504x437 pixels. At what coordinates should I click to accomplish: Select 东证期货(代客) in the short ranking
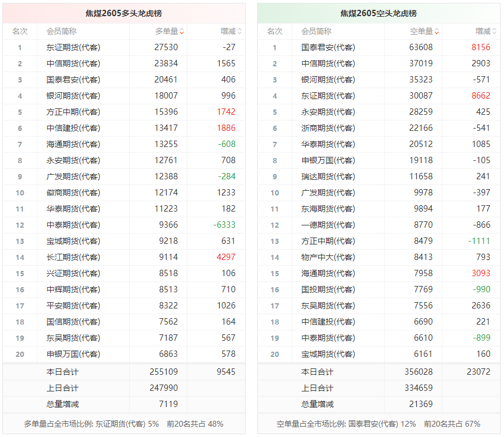[328, 96]
